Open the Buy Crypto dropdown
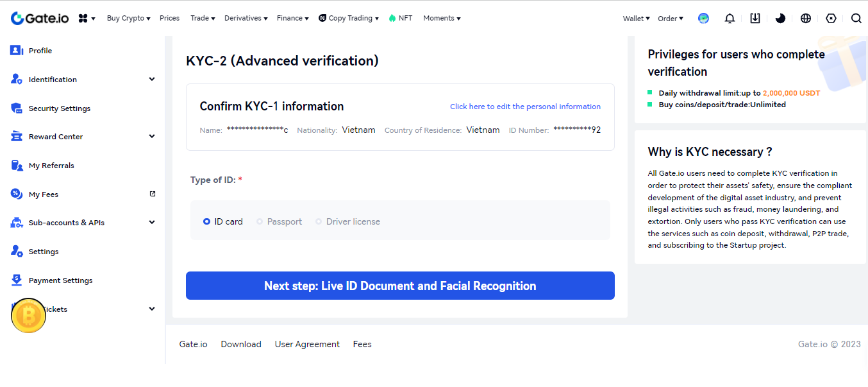Screen dimensions: 868x387 [128, 18]
